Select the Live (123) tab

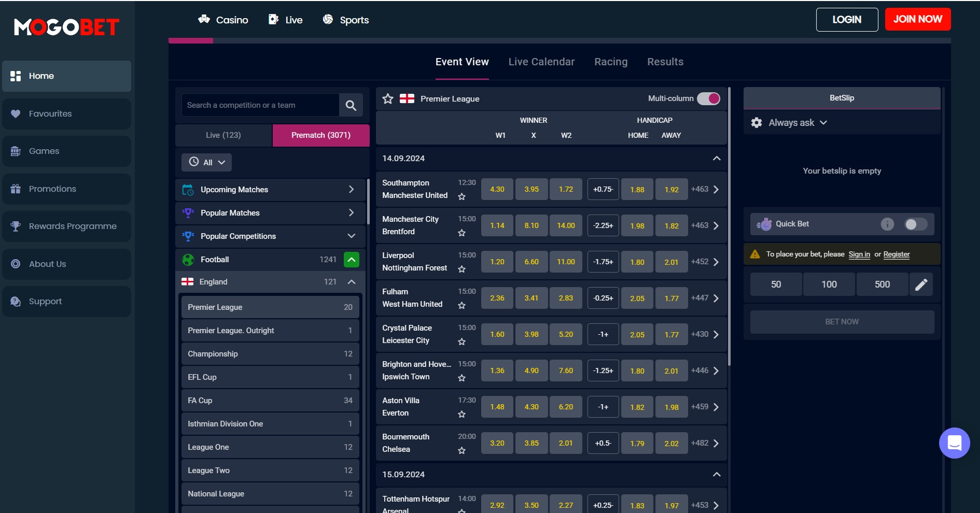click(223, 135)
